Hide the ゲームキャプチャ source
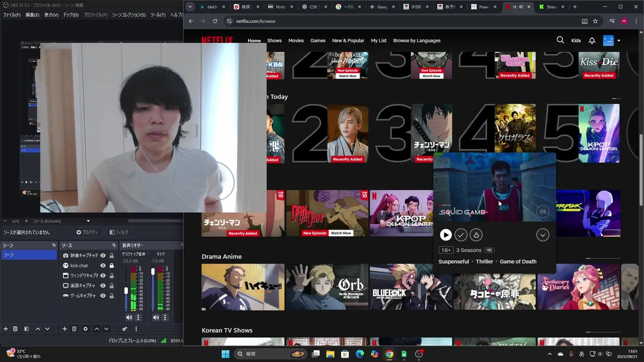 [x=103, y=296]
